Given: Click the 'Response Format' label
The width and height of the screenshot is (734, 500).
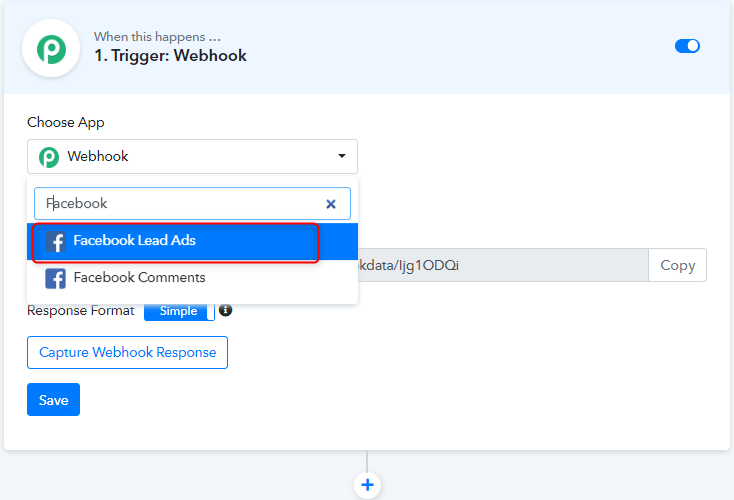Looking at the screenshot, I should click(x=81, y=310).
